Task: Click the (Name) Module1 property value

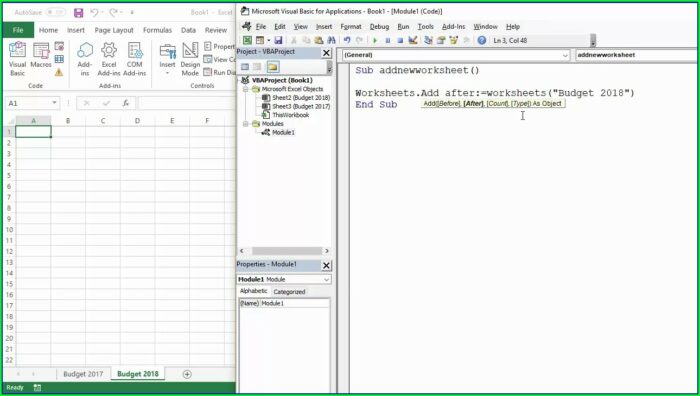Action: point(295,303)
